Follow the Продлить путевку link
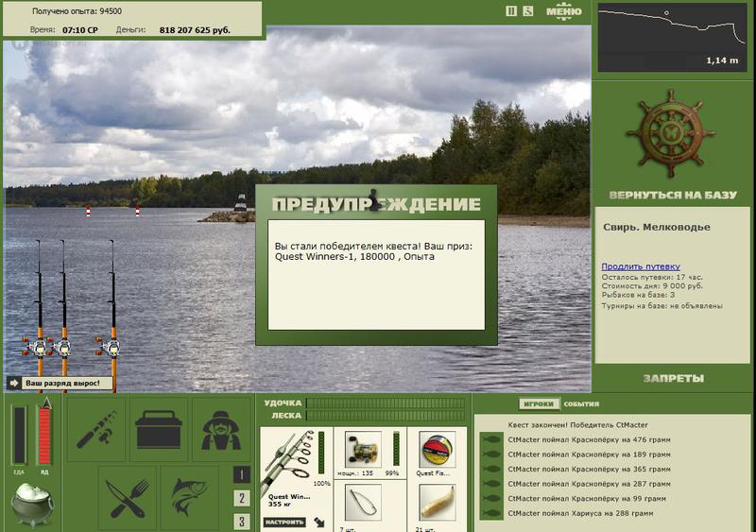756x532 pixels. point(641,266)
